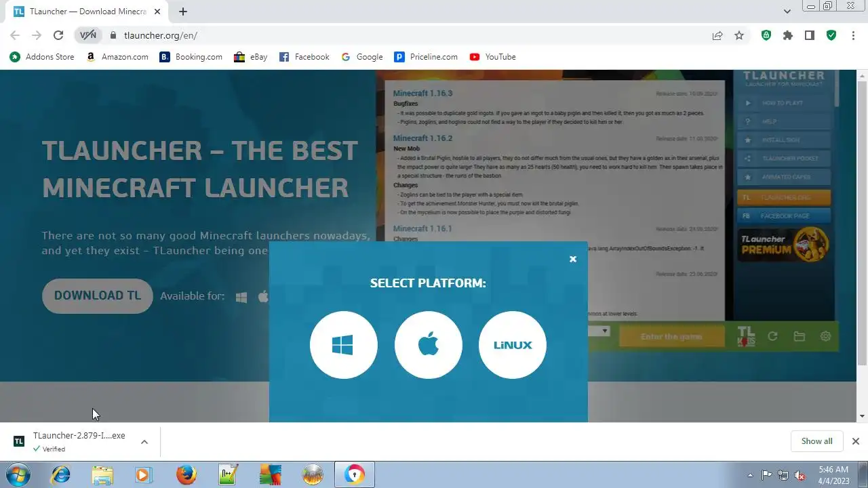Dismiss the downloads bar with the X
The image size is (868, 488).
tap(855, 441)
